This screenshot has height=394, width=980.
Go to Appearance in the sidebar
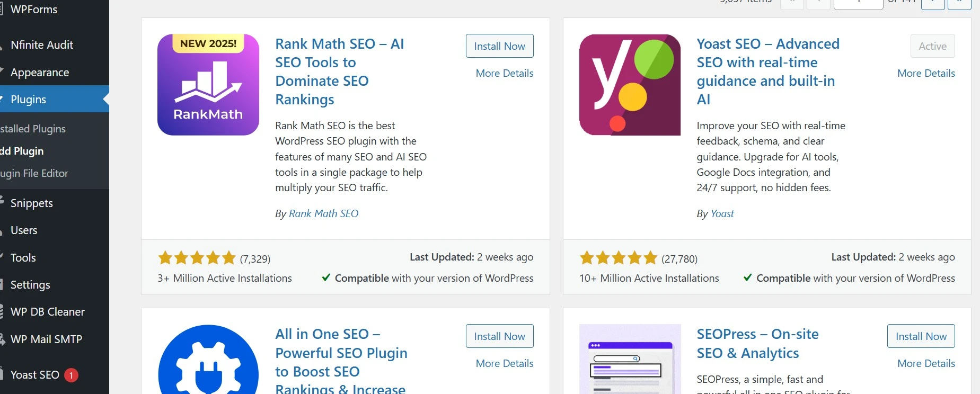pos(40,73)
